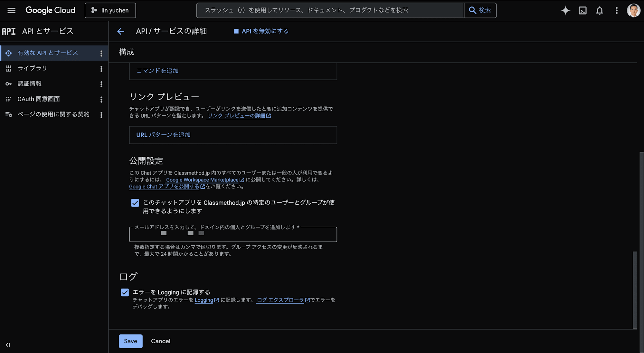The height and width of the screenshot is (353, 644).
Task: Uncheck the Classmethod.jp specific users checkbox
Action: click(135, 203)
